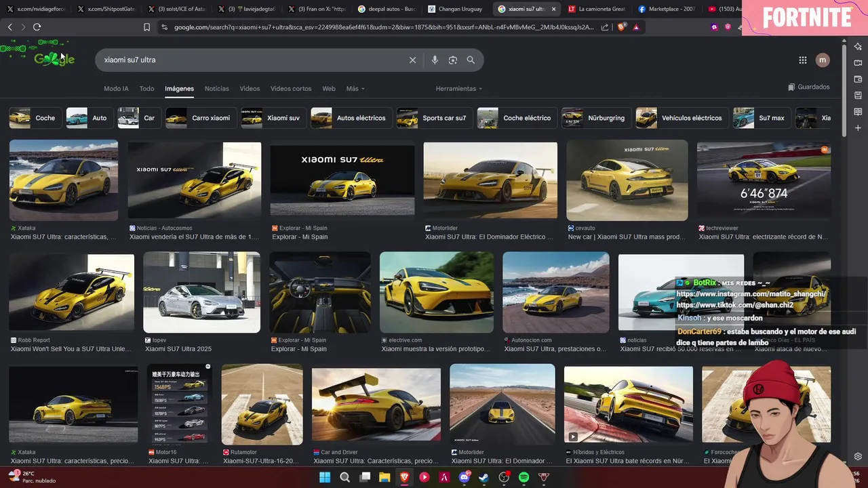Open File Explorer from the taskbar
Viewport: 868px width, 488px height.
[384, 477]
